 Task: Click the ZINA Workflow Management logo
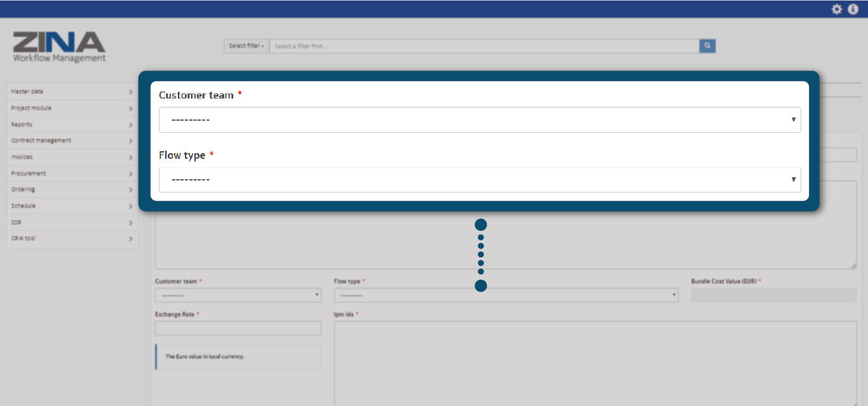pyautogui.click(x=59, y=47)
